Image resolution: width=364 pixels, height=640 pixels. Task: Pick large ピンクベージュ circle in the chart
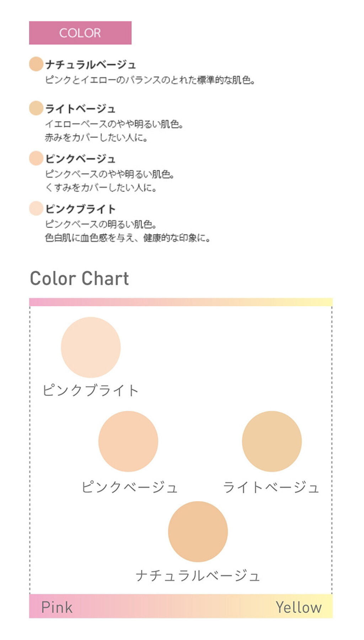(128, 441)
